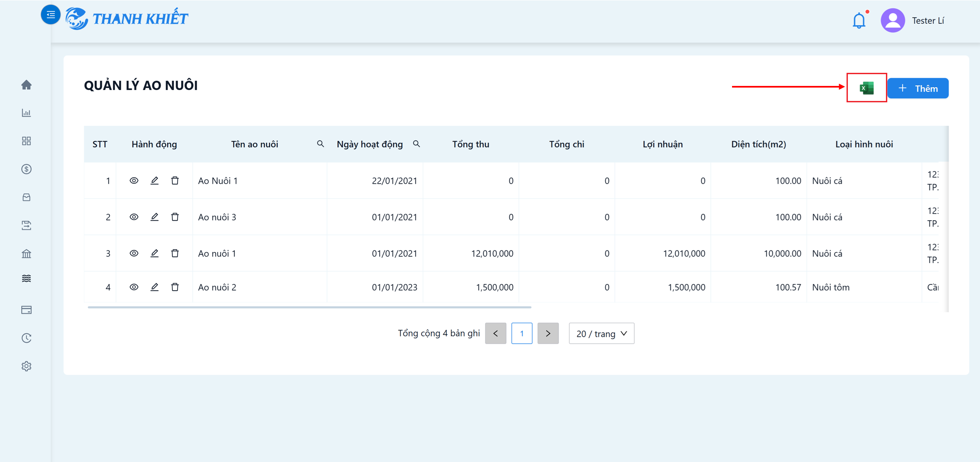The height and width of the screenshot is (462, 980).
Task: Open the 20 / trang page size dropdown
Action: tap(602, 334)
